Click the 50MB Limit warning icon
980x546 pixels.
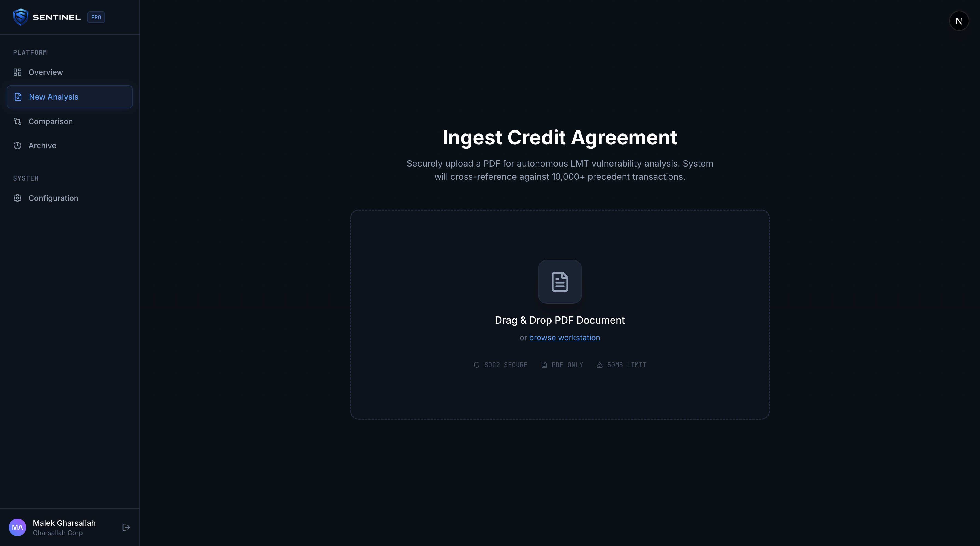click(x=600, y=365)
